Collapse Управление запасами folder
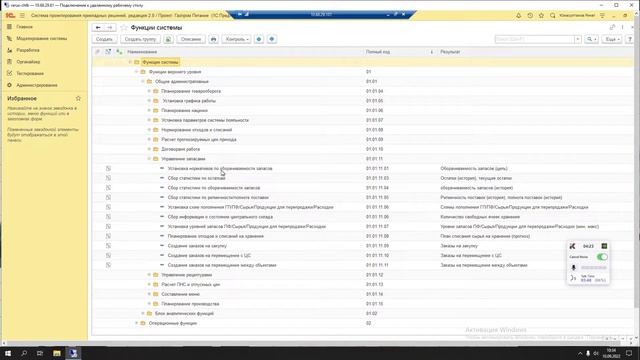 (x=149, y=159)
